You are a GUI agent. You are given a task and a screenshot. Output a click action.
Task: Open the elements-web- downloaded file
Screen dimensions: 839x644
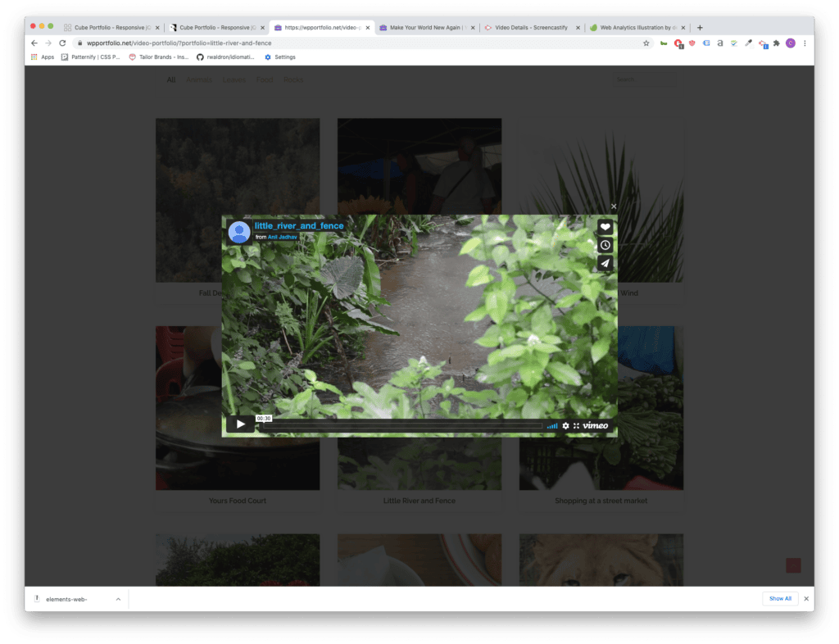pyautogui.click(x=66, y=600)
